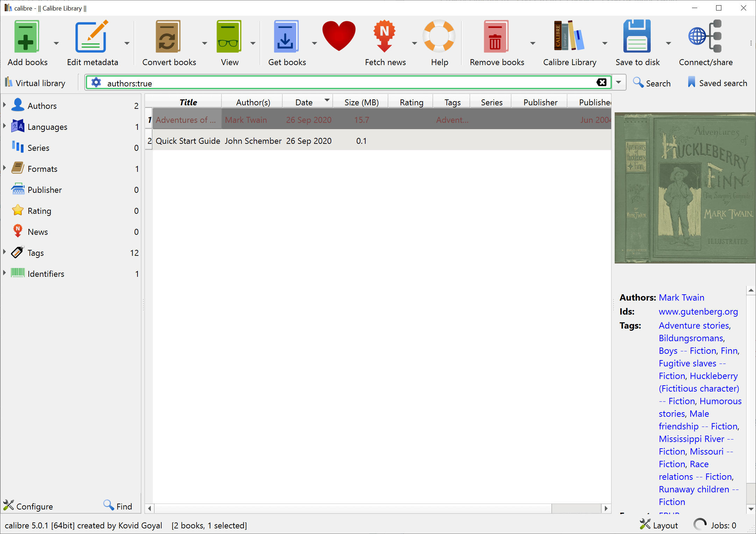Open the Connect/share icon

point(705,37)
